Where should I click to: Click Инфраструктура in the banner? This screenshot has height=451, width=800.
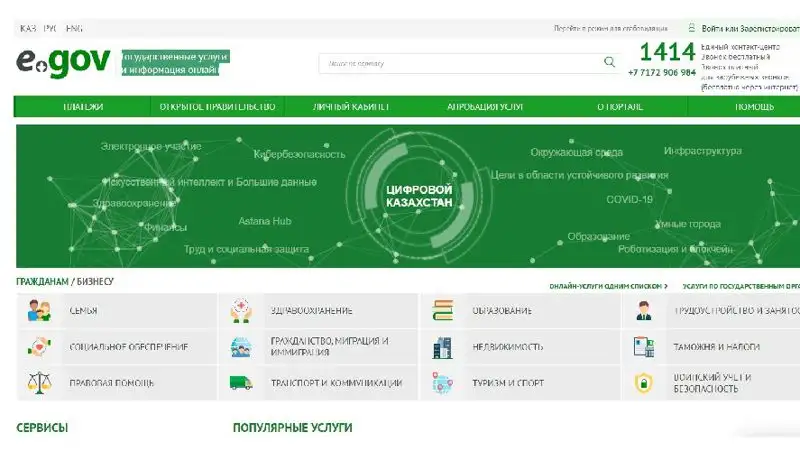(x=703, y=151)
